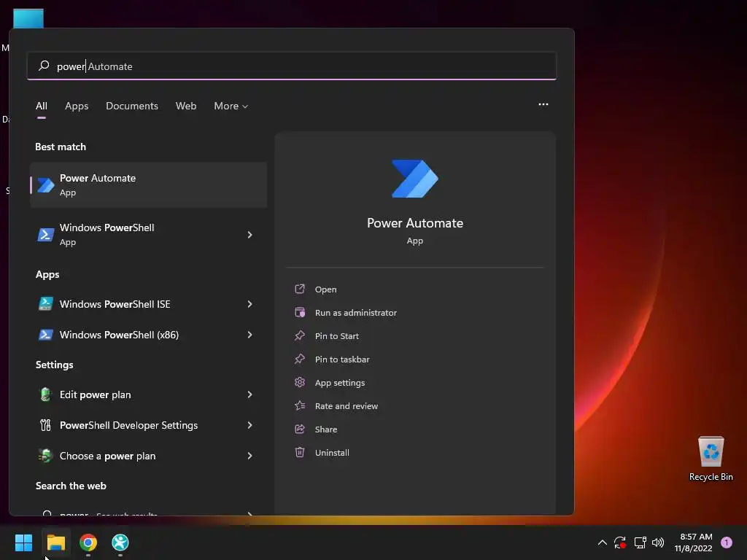
Task: Click the Open icon in details pane
Action: click(x=300, y=289)
